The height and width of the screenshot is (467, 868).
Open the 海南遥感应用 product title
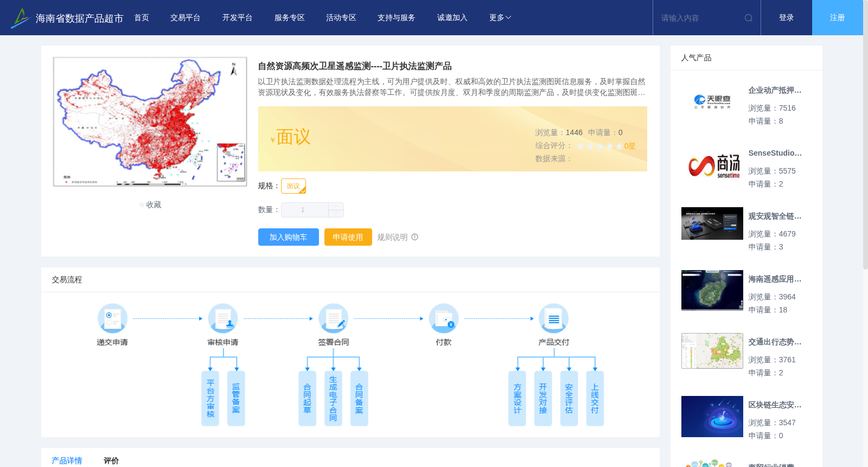775,279
